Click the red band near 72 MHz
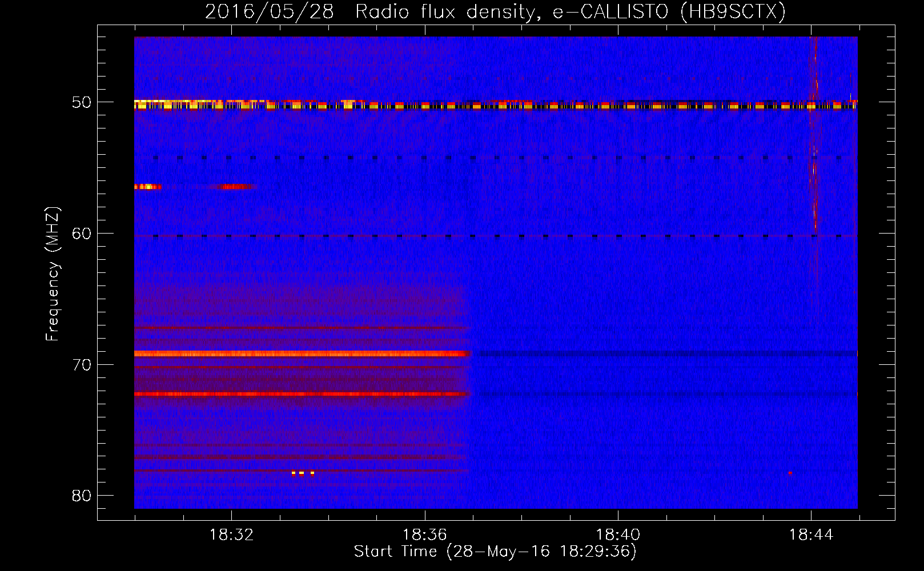 coord(302,394)
